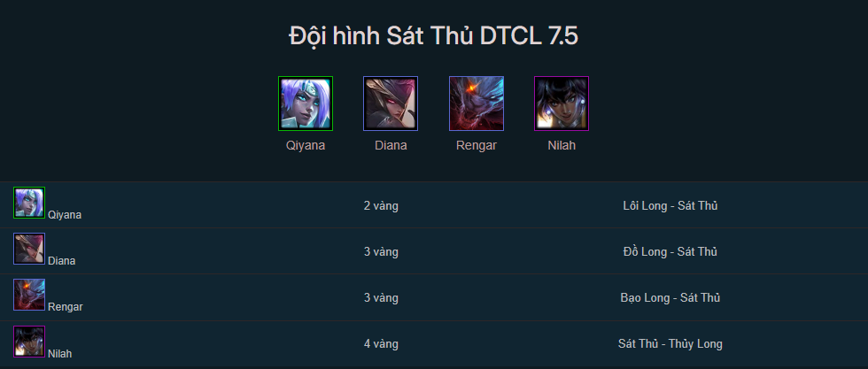Click small Nilah icon in table row
The height and width of the screenshot is (369, 868).
pyautogui.click(x=29, y=341)
